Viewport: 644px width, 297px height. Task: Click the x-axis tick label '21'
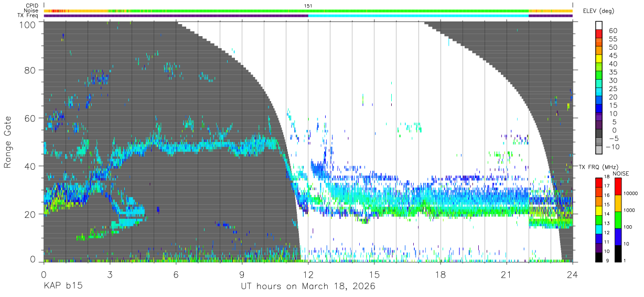[507, 274]
